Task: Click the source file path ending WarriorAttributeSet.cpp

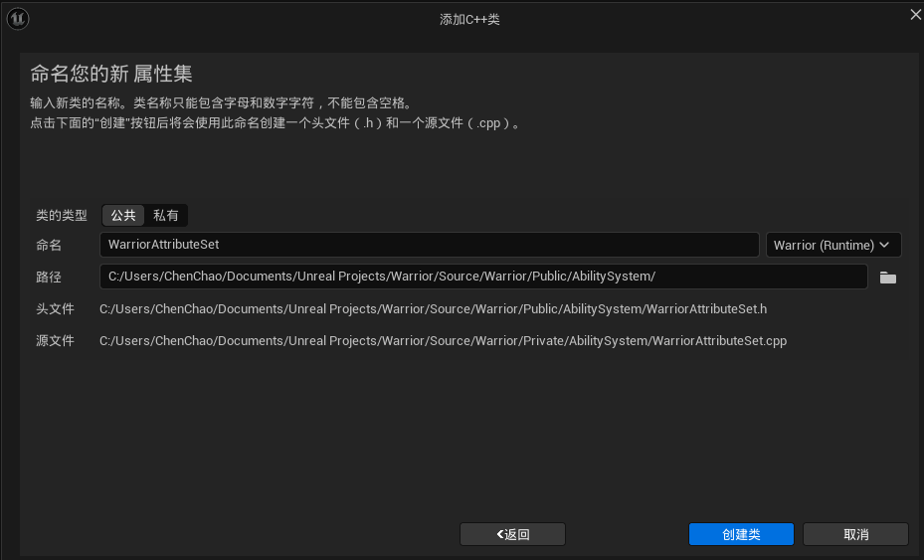Action: click(444, 341)
